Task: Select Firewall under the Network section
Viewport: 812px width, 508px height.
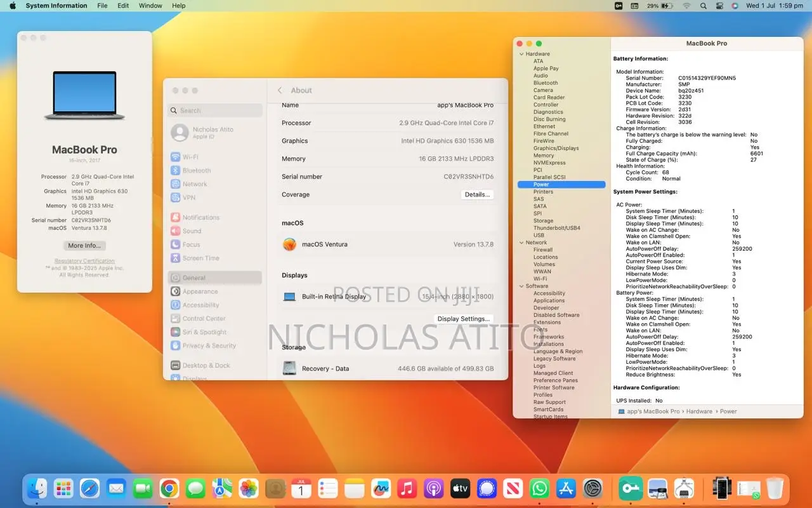Action: [x=543, y=250]
